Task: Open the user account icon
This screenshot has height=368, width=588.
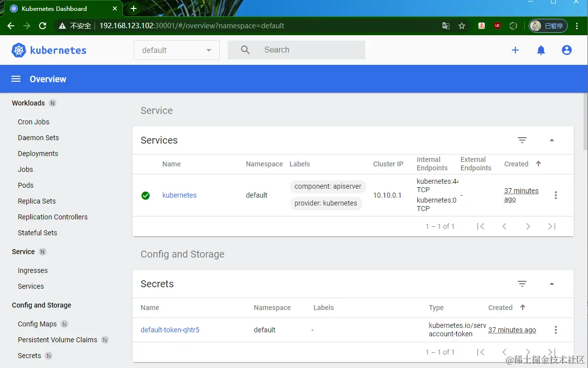Action: [x=567, y=50]
